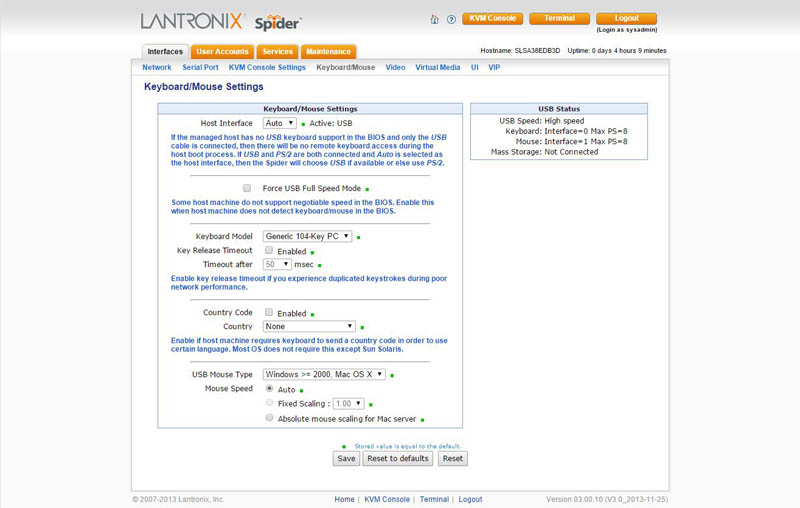
Task: Tick the Country Code Enabled checkbox
Action: click(269, 313)
